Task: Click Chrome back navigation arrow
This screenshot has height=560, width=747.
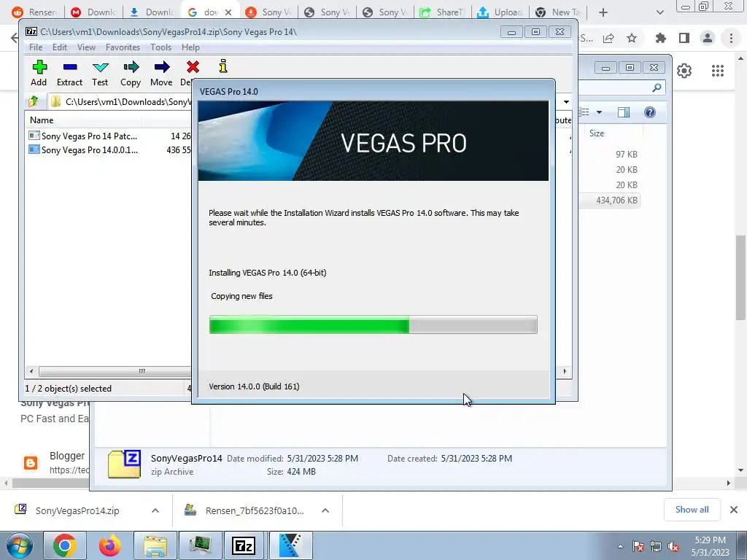Action: coord(15,38)
